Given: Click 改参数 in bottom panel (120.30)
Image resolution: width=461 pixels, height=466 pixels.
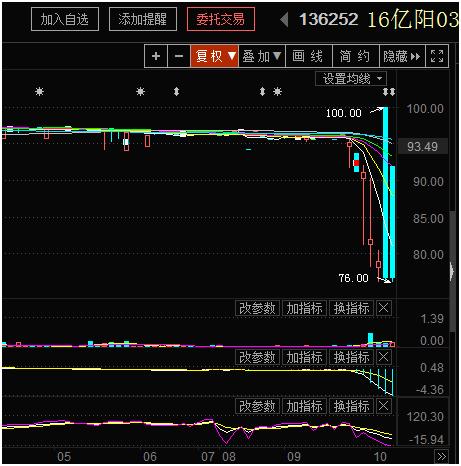Looking at the screenshot, I should coord(257,406).
